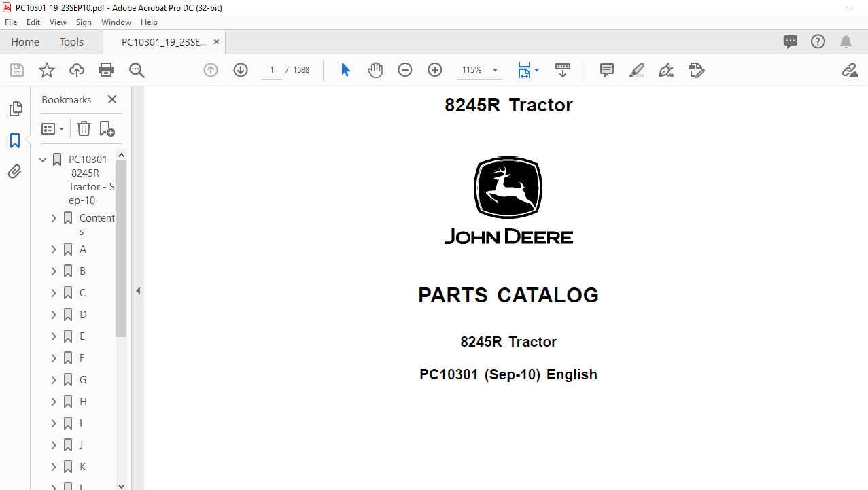Image resolution: width=868 pixels, height=490 pixels.
Task: Add a sticky note comment
Action: click(607, 70)
